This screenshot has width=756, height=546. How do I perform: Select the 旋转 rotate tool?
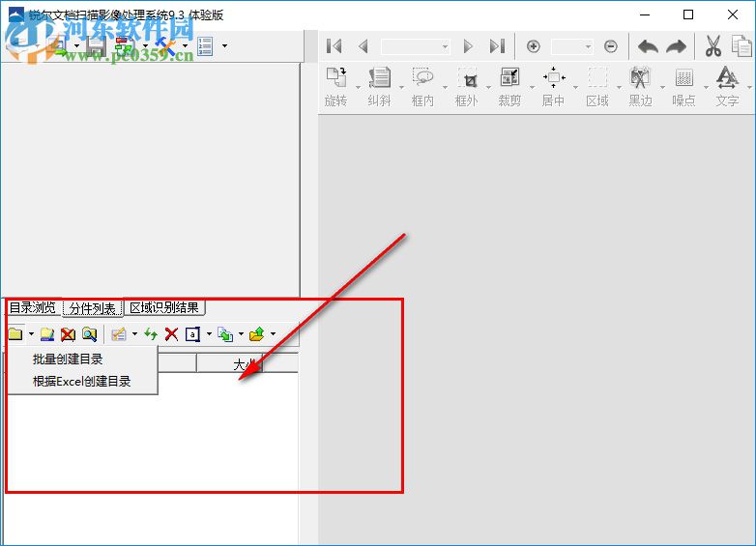click(x=336, y=87)
